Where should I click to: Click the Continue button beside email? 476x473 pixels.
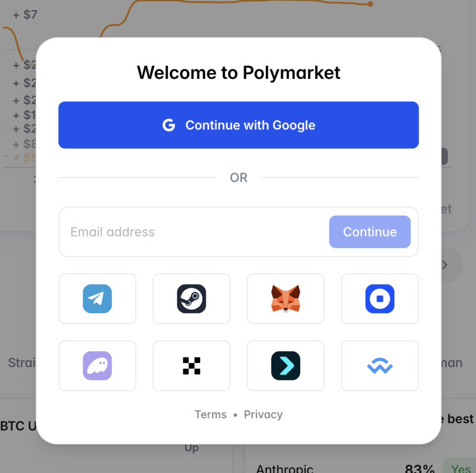(370, 232)
